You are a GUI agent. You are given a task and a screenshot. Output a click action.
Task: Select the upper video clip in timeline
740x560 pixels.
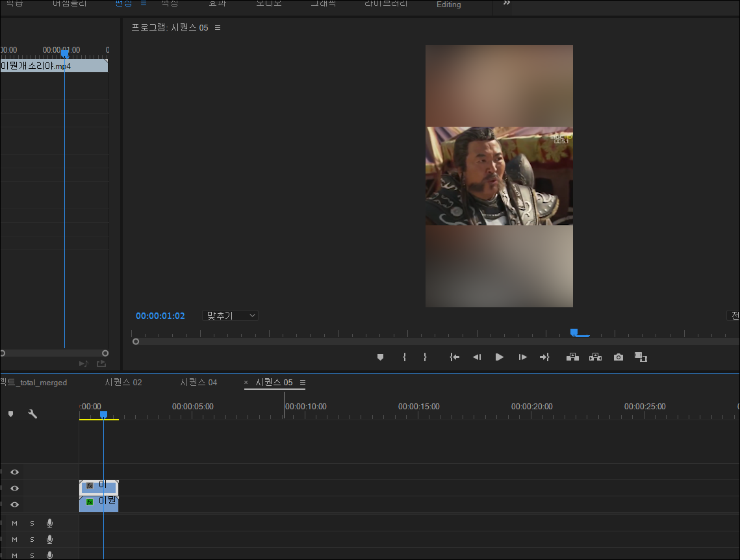coord(99,488)
